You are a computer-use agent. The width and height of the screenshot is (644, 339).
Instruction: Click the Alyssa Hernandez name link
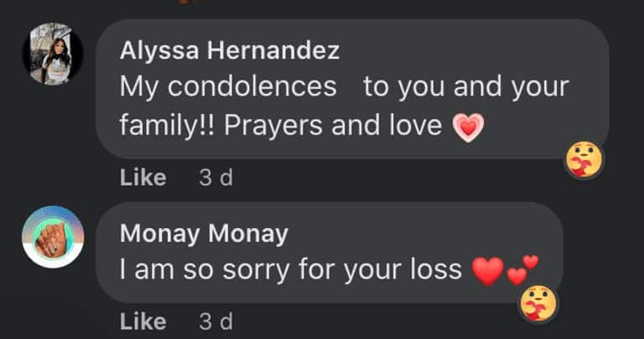[x=230, y=50]
